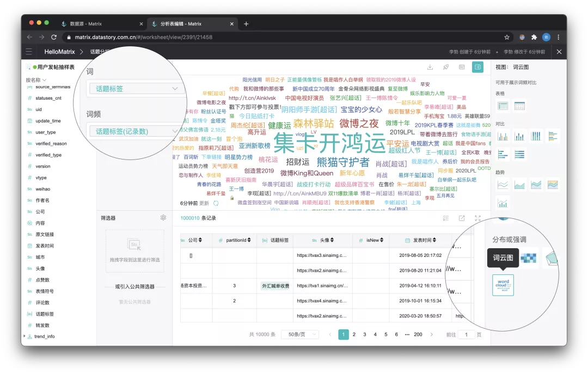Choose the horizontal 100% stacked bar icon
The width and height of the screenshot is (588, 374).
519,154
